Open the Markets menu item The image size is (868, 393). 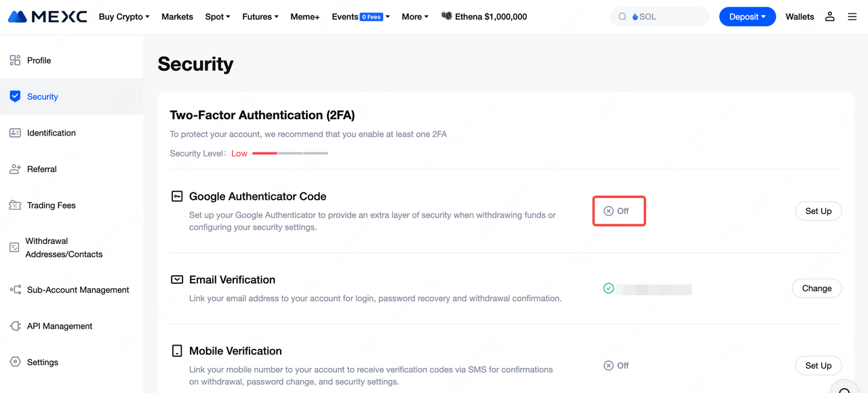coord(177,16)
